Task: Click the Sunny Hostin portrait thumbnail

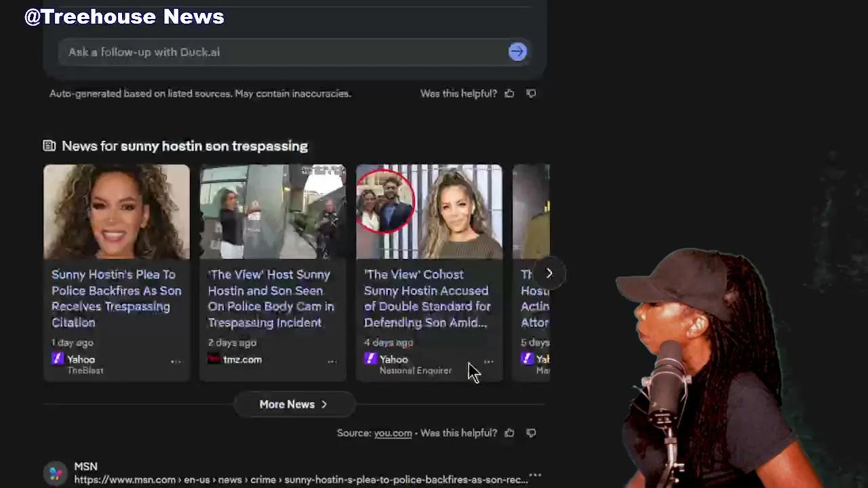Action: (117, 211)
